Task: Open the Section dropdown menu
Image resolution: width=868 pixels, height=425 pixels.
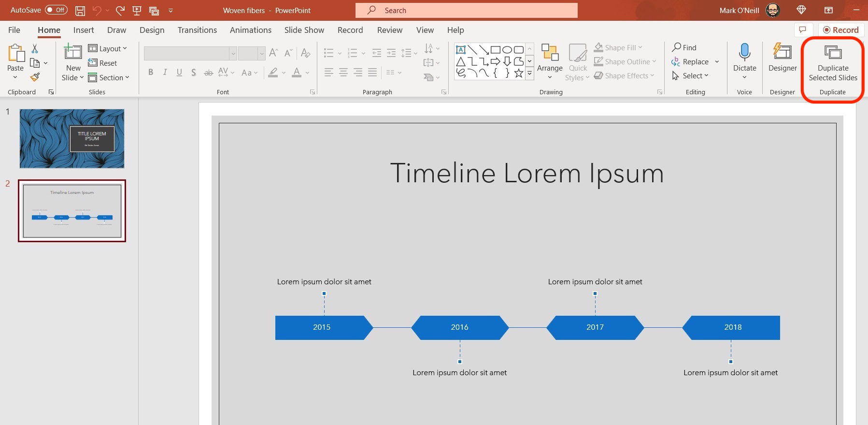Action: [x=109, y=78]
